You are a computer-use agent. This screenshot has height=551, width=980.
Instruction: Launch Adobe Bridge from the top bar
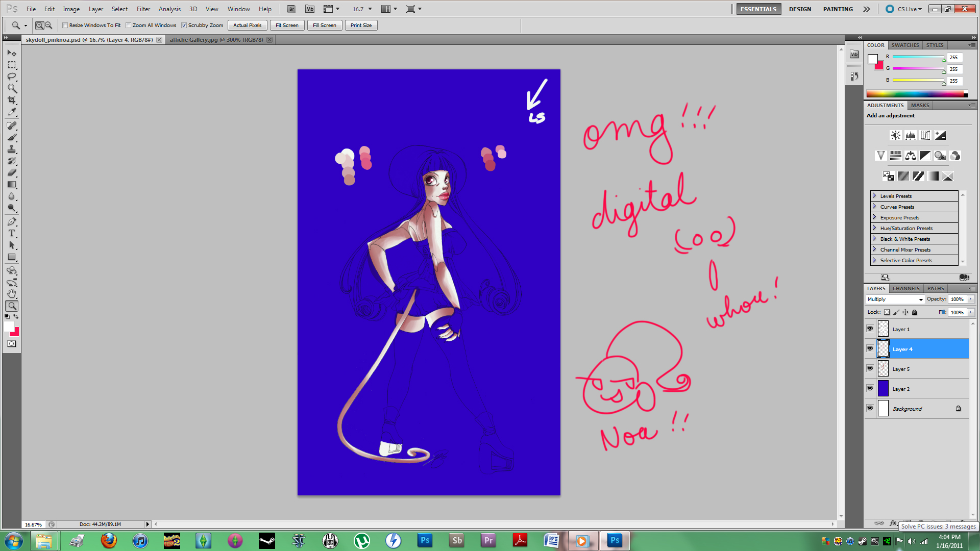[x=291, y=9]
